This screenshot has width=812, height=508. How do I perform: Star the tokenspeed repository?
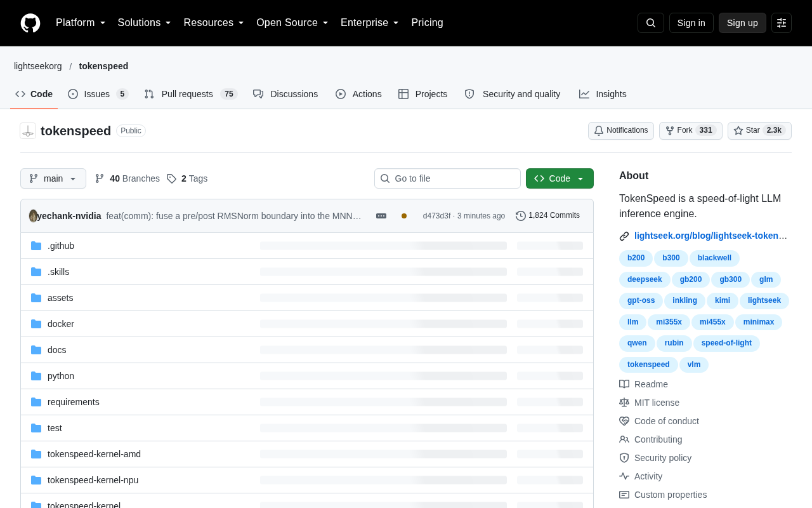pyautogui.click(x=759, y=131)
